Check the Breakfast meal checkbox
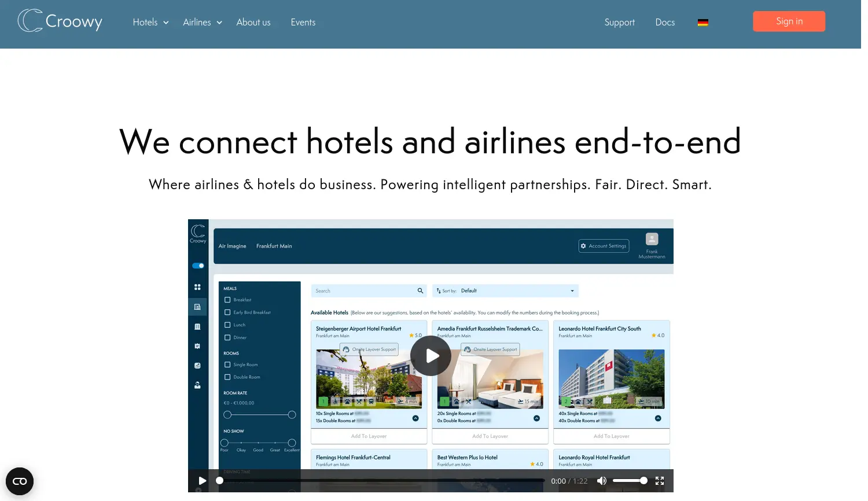The image size is (868, 501). 227,300
